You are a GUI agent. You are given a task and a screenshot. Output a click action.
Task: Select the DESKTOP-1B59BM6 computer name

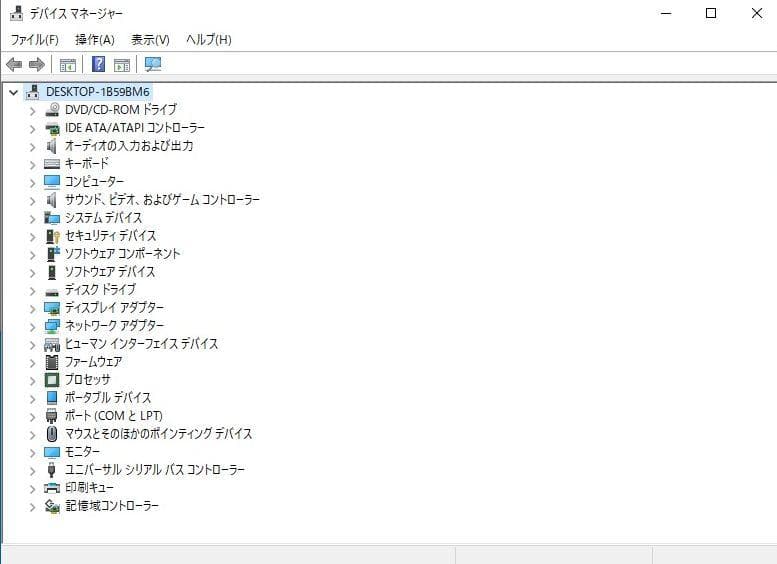pos(98,92)
